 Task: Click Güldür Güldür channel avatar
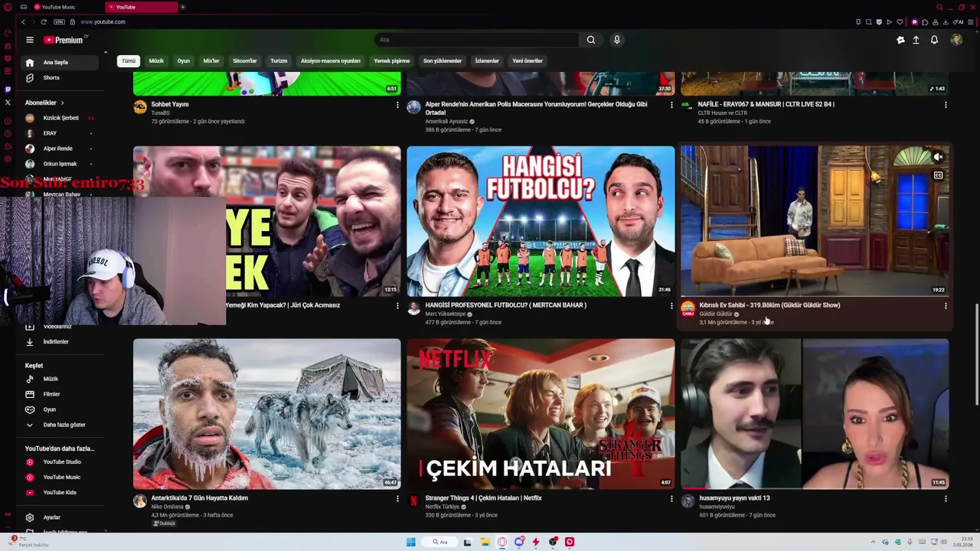[x=688, y=308]
